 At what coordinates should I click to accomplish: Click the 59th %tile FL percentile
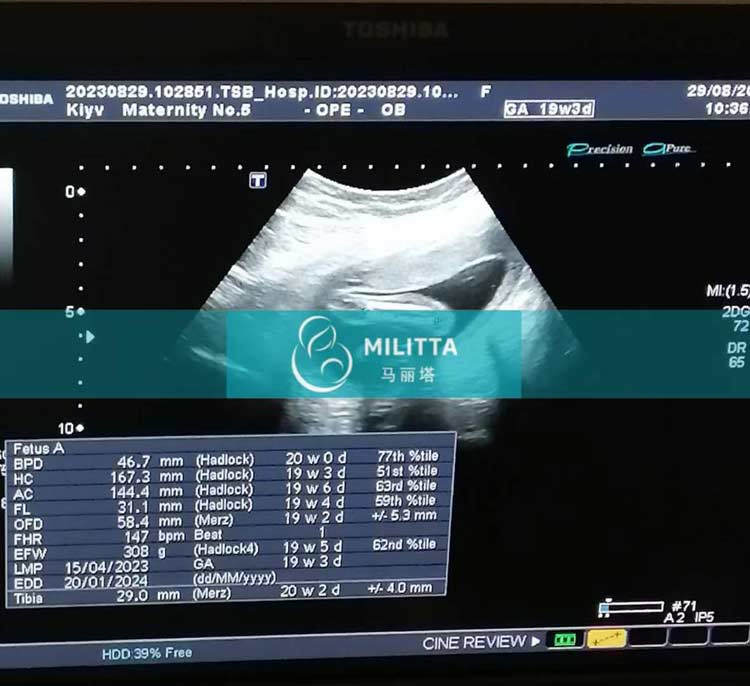405,500
